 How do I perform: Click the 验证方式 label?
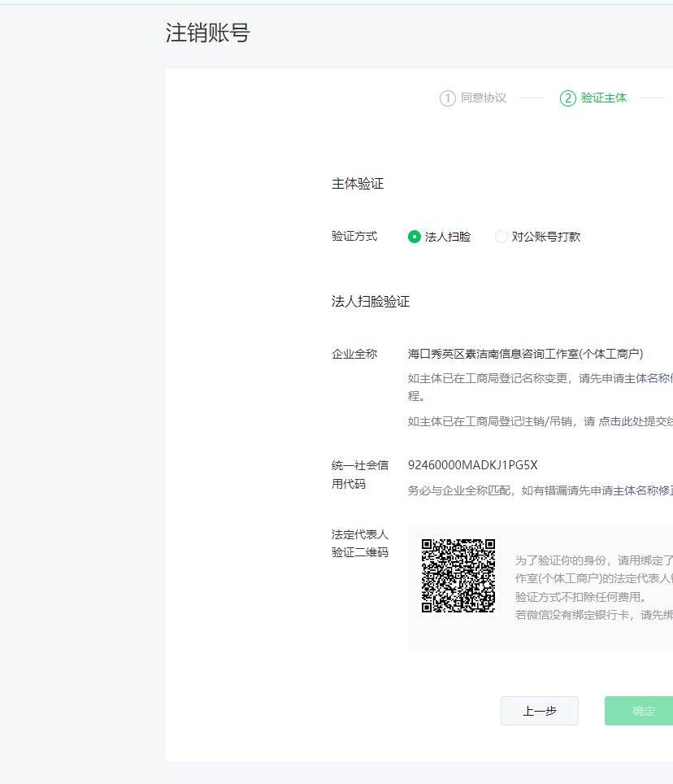(x=354, y=236)
